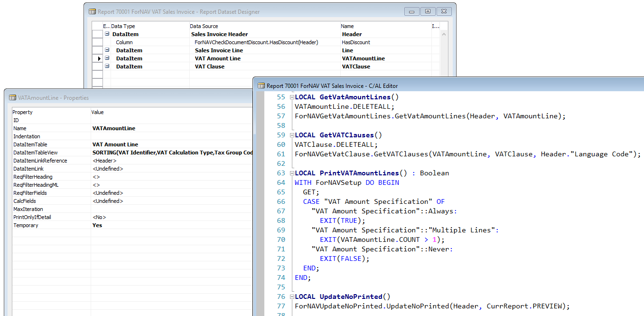
Task: Collapse the GetVATClauses function fold
Action: pos(291,135)
